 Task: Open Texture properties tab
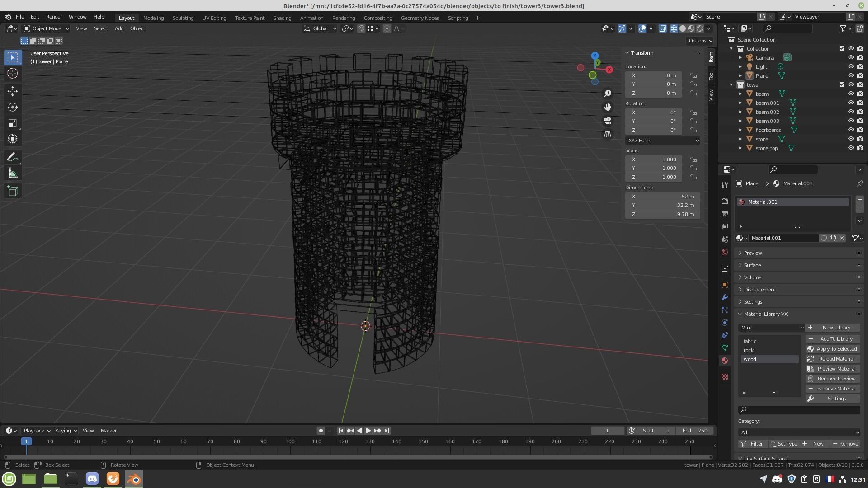point(725,377)
